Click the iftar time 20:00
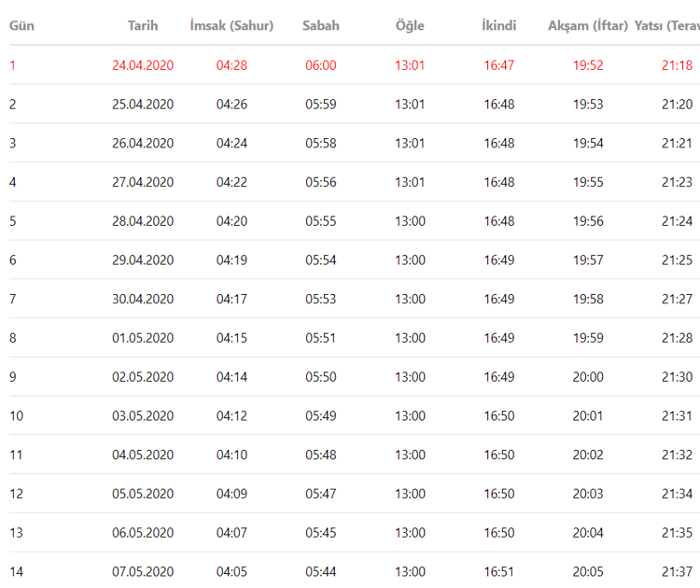700x588 pixels. (x=588, y=377)
